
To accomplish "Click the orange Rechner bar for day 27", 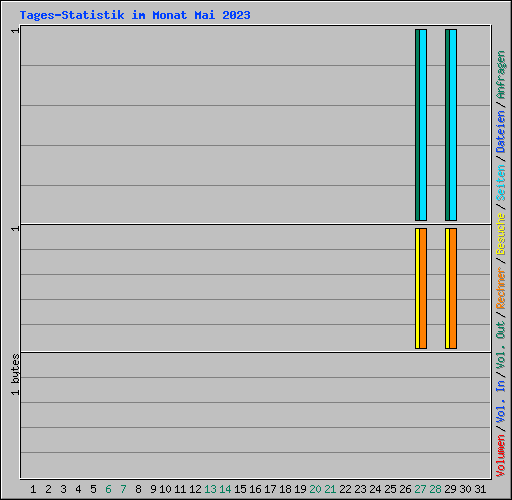I will [423, 289].
